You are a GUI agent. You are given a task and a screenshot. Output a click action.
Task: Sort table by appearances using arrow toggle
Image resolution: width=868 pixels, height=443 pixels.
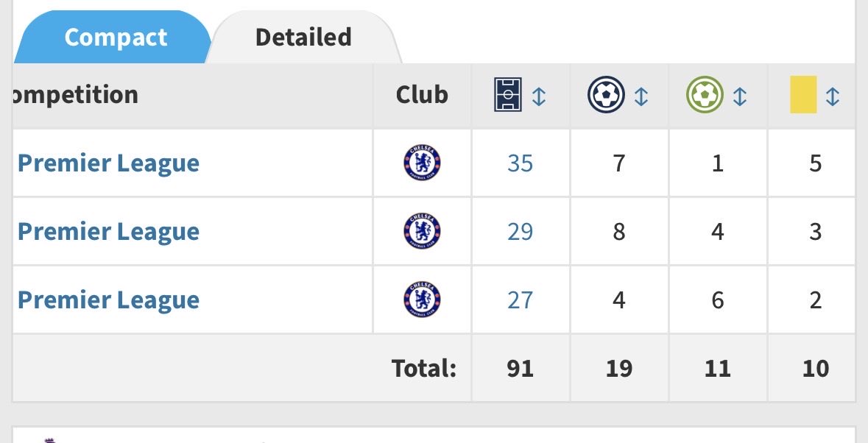click(539, 97)
